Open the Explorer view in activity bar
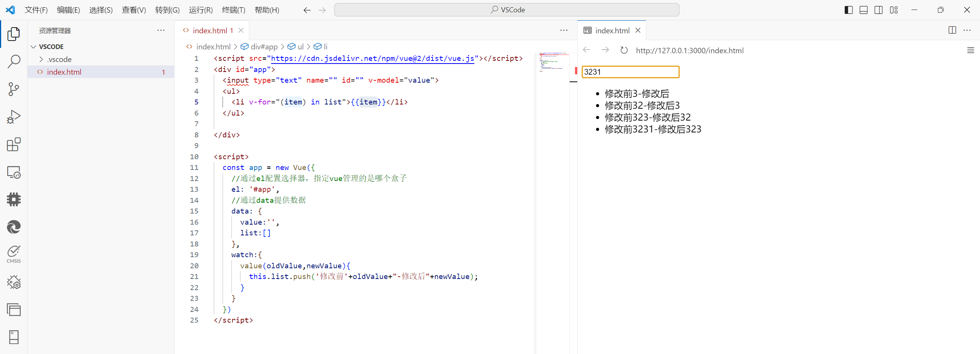 [14, 34]
